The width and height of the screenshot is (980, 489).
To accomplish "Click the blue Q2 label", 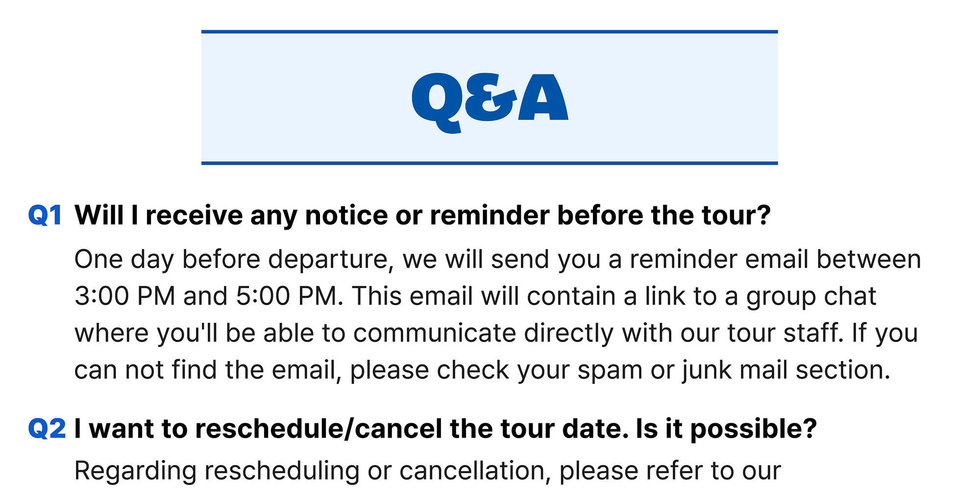I will coord(47,429).
